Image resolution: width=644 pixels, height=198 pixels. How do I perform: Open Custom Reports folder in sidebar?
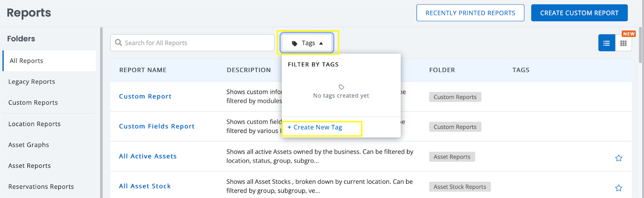[33, 102]
